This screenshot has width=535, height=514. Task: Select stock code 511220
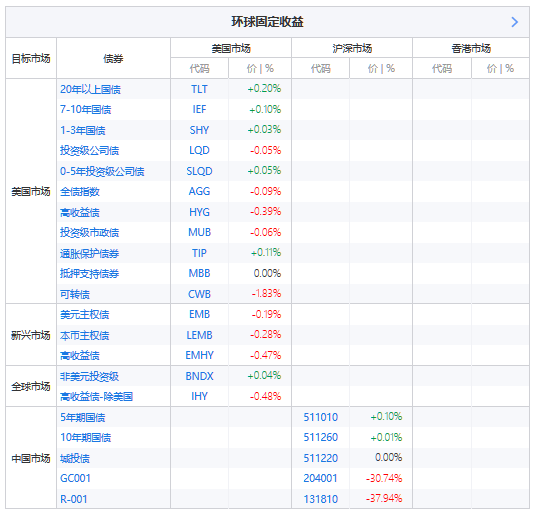pos(320,458)
